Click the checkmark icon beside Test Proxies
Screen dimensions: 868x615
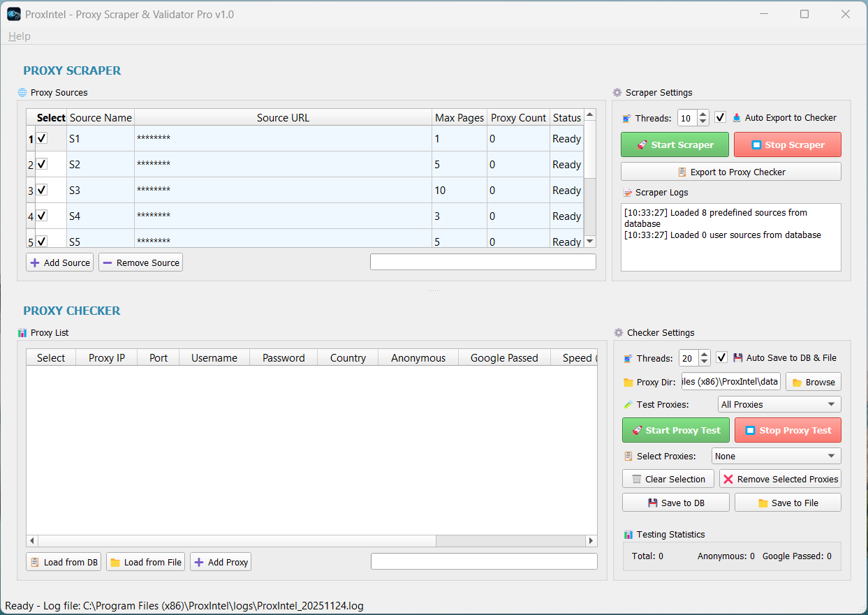point(627,404)
